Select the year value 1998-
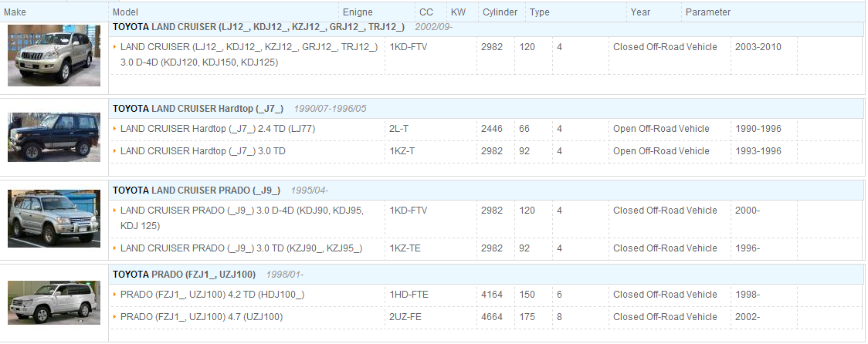Screen dimensions: 868x344 (748, 295)
